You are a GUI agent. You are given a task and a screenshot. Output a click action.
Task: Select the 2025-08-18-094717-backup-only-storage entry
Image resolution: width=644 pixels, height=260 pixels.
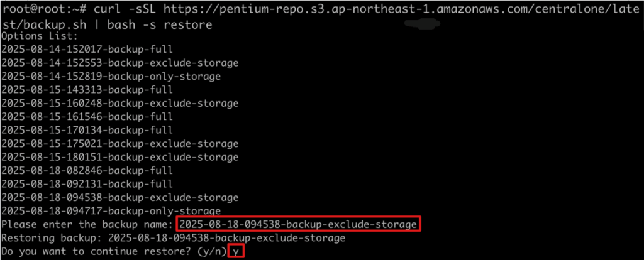111,210
